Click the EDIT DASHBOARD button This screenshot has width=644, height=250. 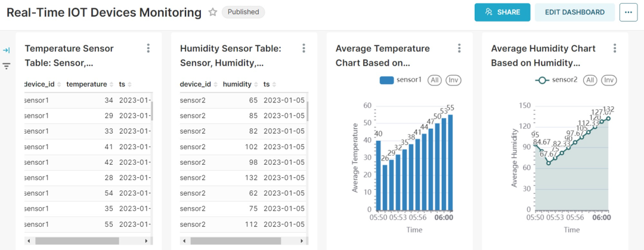[574, 12]
